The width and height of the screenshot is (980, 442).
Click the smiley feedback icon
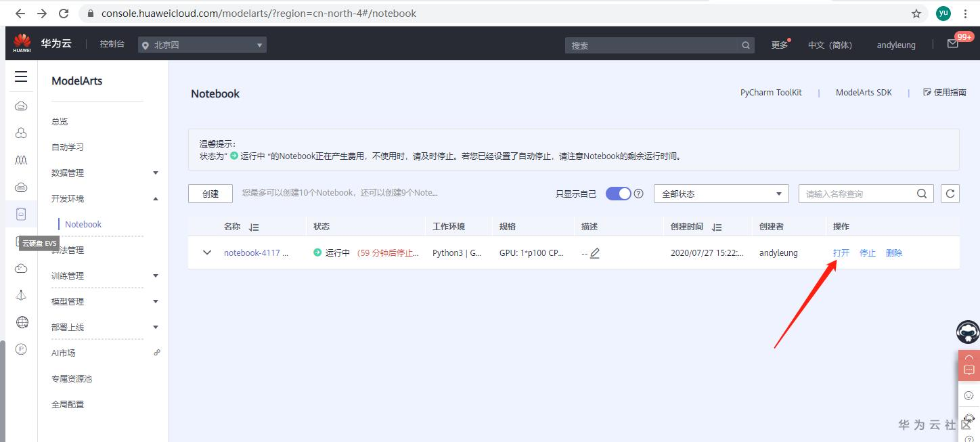pyautogui.click(x=968, y=395)
